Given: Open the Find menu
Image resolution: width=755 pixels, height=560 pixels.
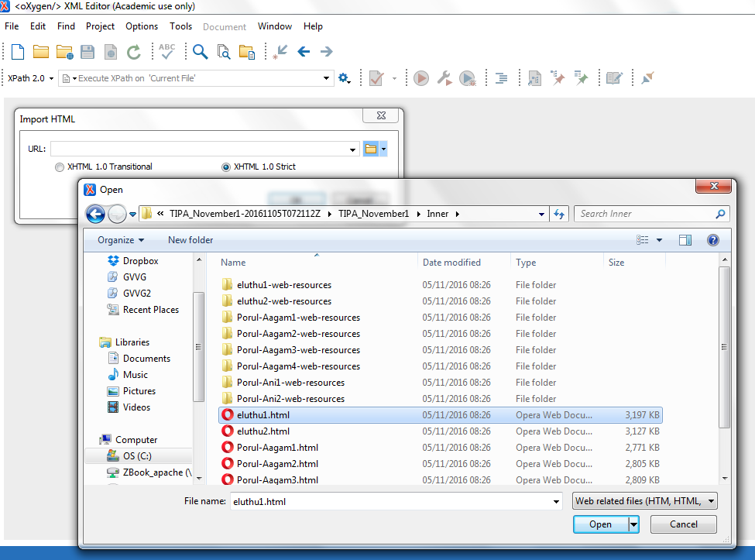Looking at the screenshot, I should pyautogui.click(x=66, y=26).
